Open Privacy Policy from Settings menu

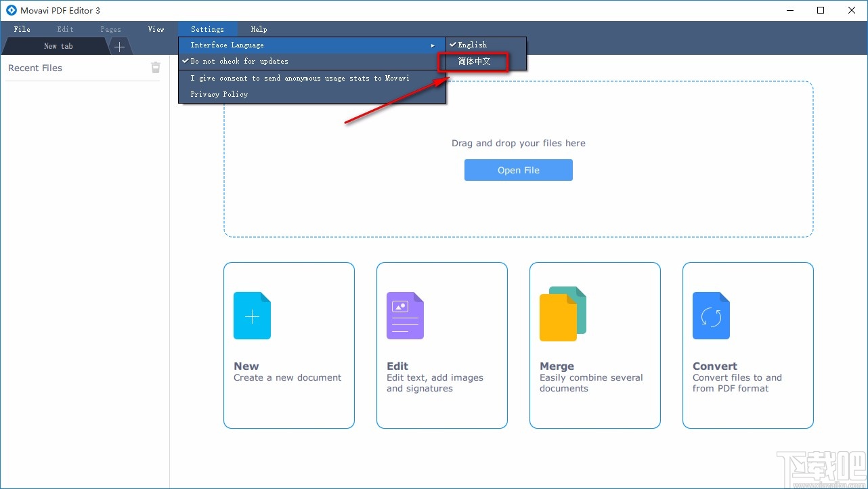pyautogui.click(x=312, y=94)
